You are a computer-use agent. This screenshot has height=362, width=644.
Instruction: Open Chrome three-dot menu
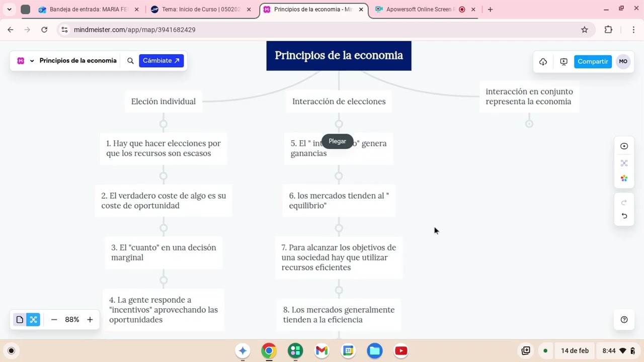click(x=633, y=30)
